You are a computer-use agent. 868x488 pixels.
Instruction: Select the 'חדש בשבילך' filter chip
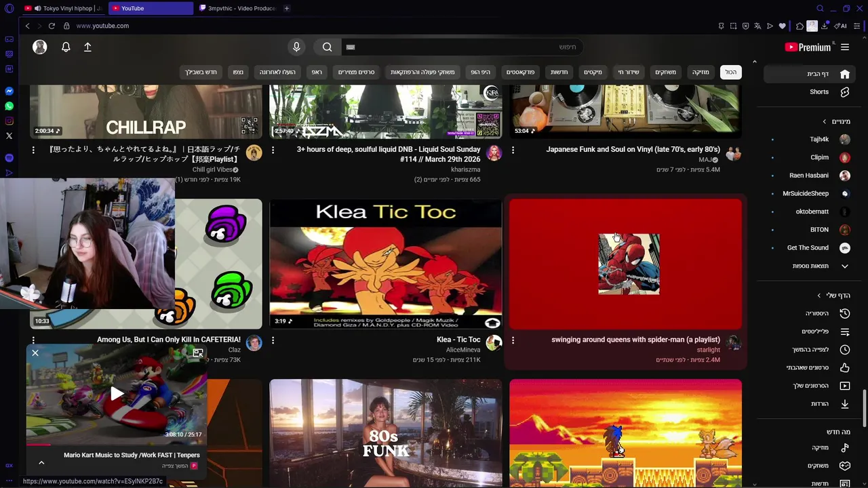tap(201, 72)
